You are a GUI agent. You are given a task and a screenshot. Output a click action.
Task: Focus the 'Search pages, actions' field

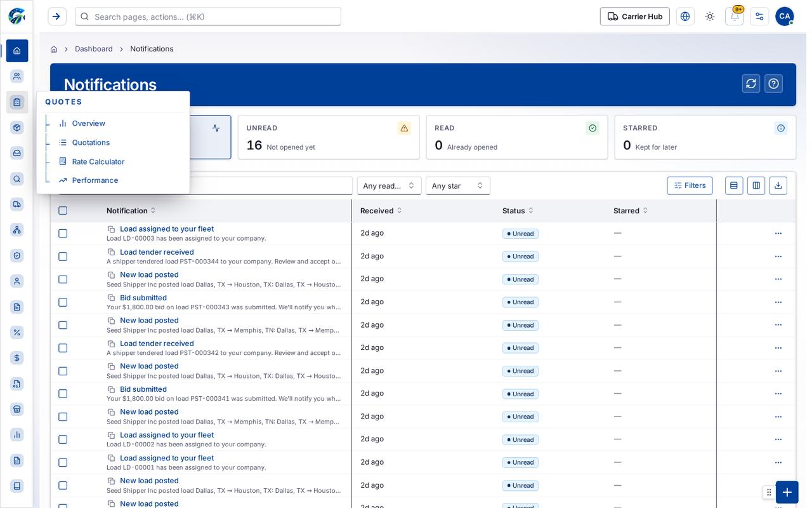coord(208,17)
